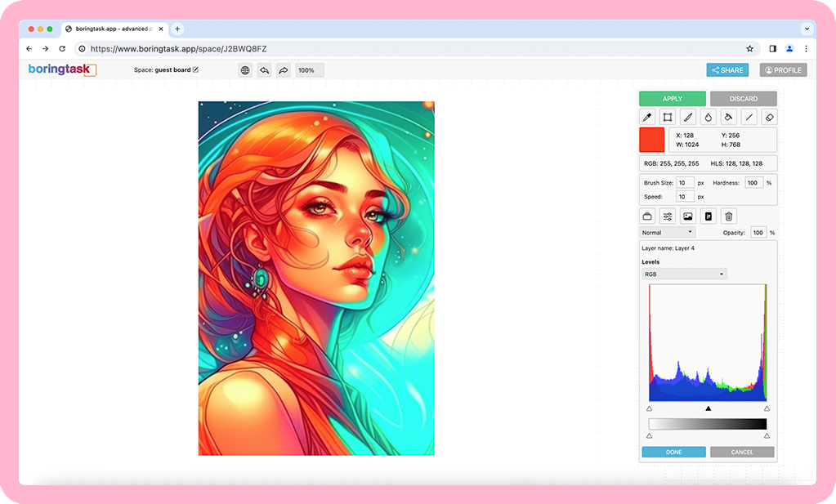836x504 pixels.
Task: Select the eyedropper color picker tool
Action: 647,117
